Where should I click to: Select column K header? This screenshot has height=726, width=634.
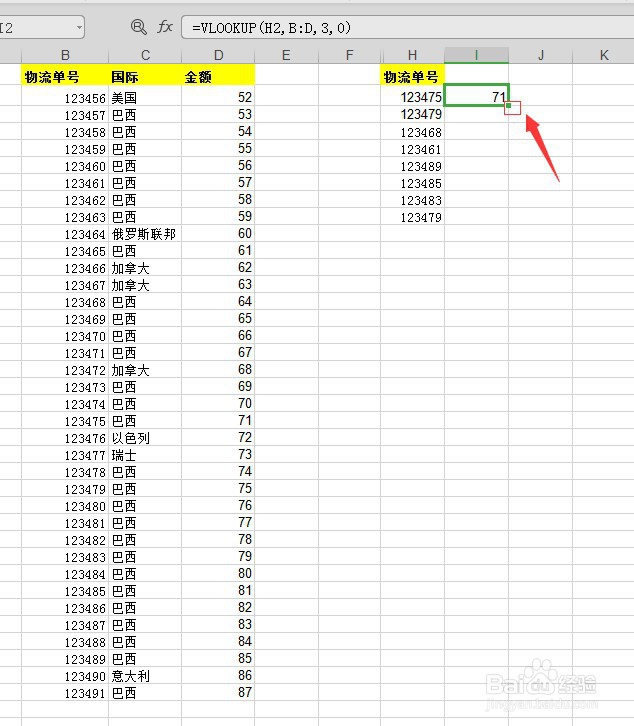(x=603, y=56)
